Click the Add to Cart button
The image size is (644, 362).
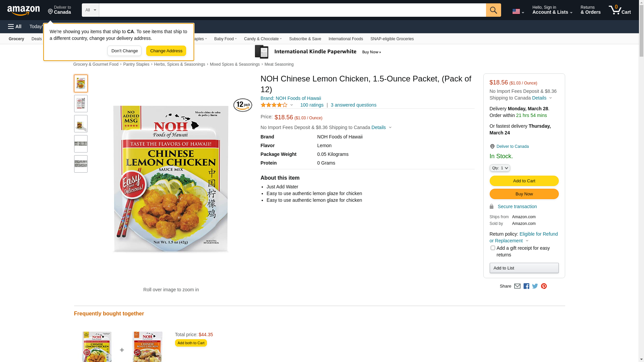[x=524, y=181]
